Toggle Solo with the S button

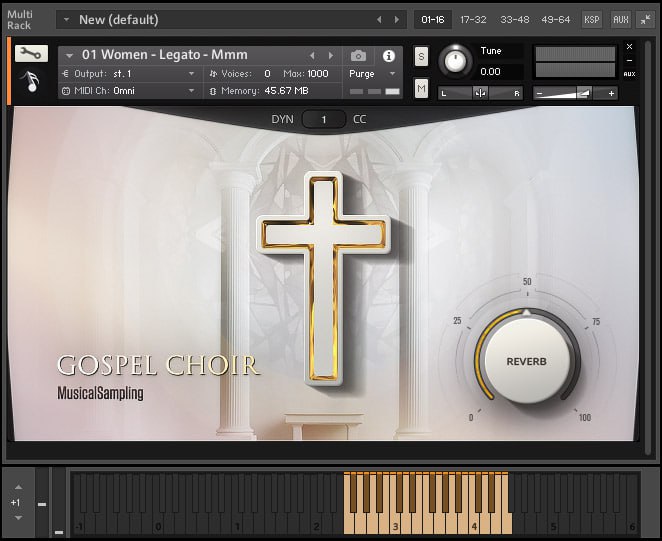pos(421,56)
